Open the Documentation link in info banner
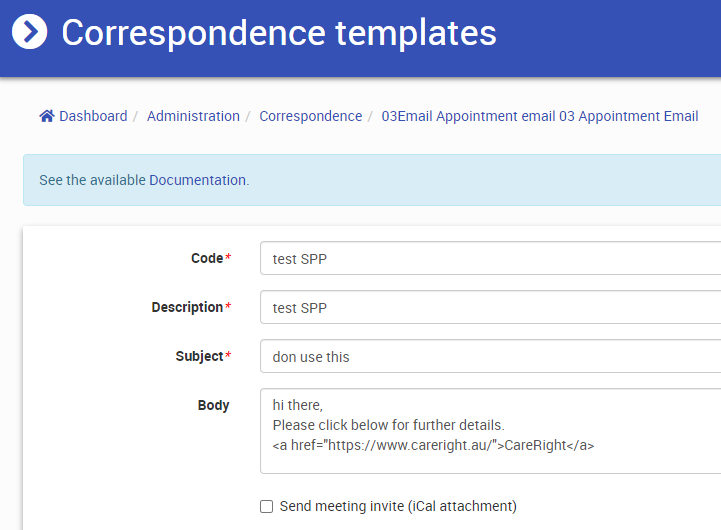This screenshot has width=721, height=530. 197,180
